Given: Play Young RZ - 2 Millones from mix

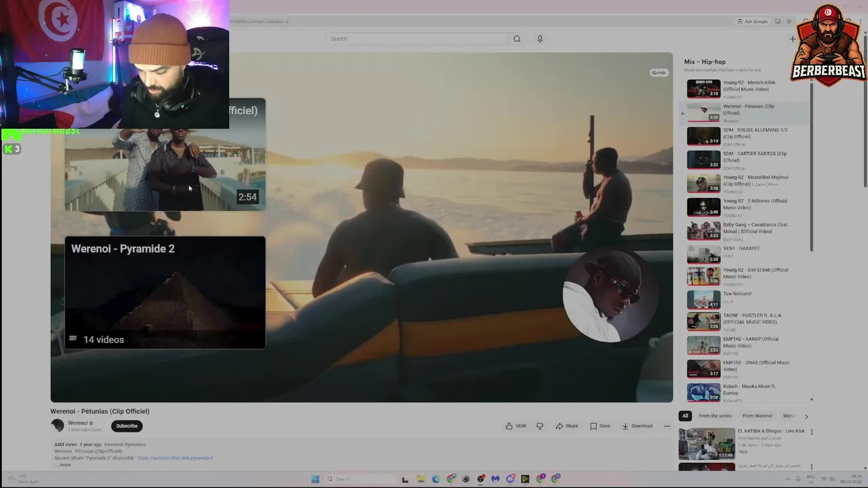Looking at the screenshot, I should (746, 207).
